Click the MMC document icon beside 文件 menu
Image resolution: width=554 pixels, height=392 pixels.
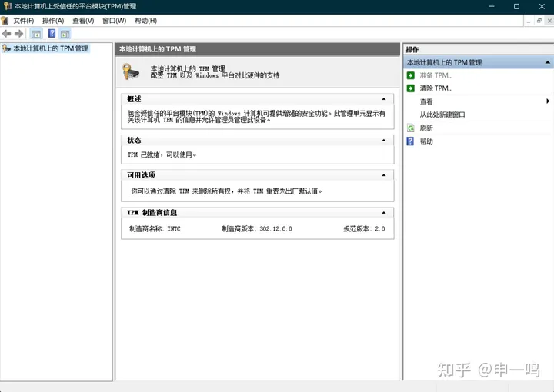5,21
